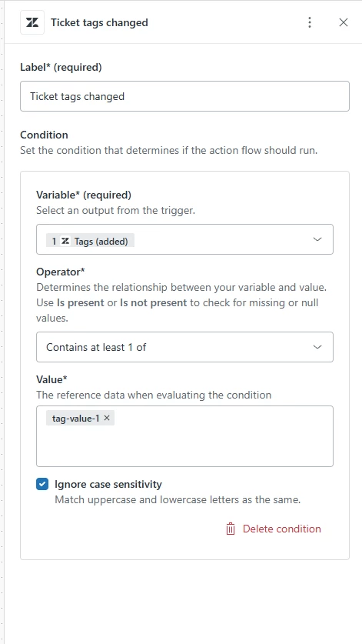Open the Variable dropdown

pos(184,239)
